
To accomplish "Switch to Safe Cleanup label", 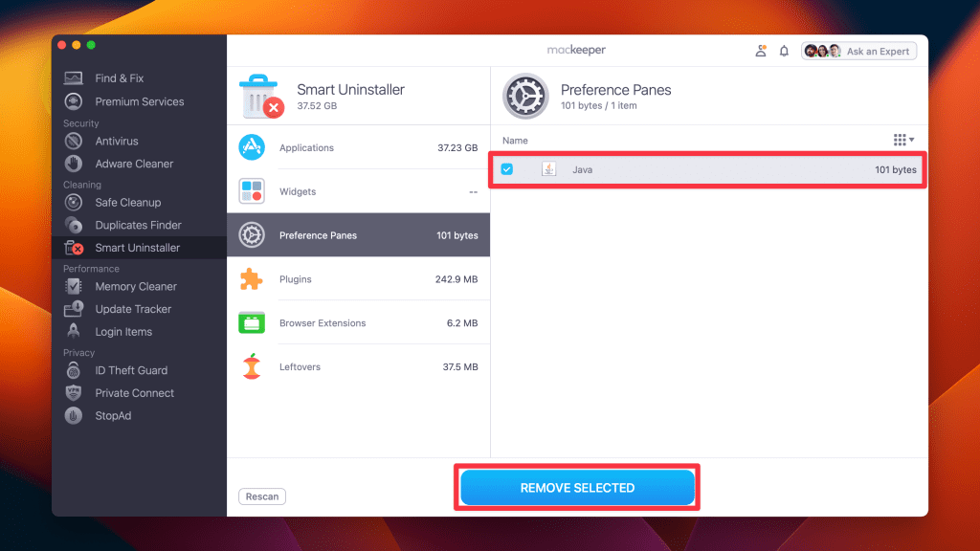I will point(127,203).
